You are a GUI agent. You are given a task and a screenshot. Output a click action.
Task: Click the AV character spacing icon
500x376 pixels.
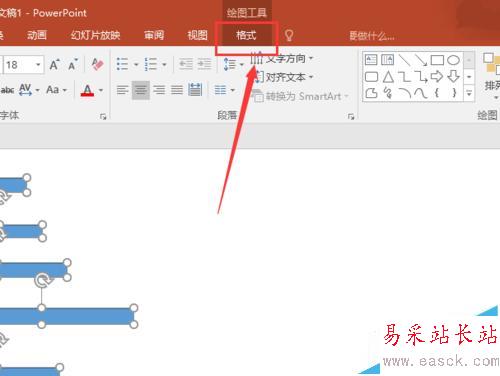tap(25, 90)
